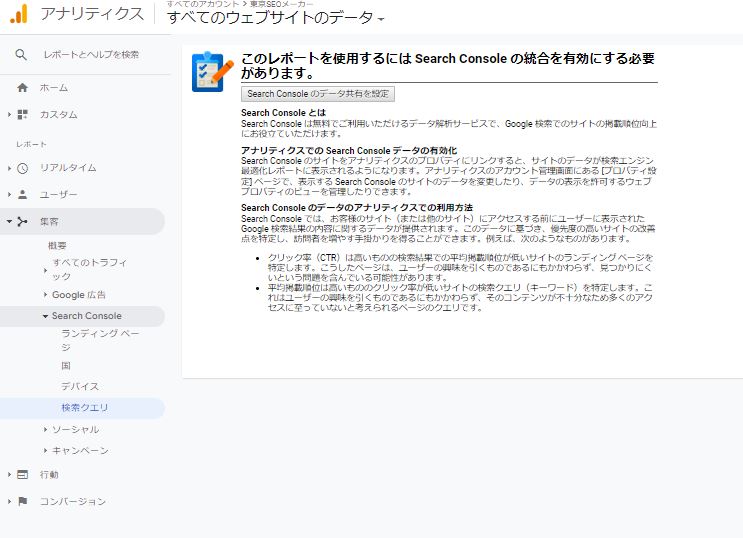Image resolution: width=743 pixels, height=538 pixels.
Task: Expand the キャンペーン submenu arrow
Action: pos(45,450)
